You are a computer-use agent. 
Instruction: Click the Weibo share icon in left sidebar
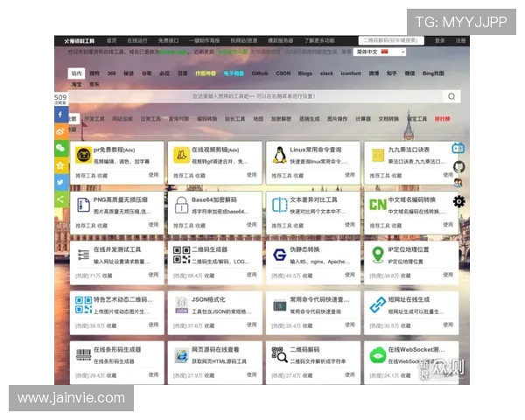tap(61, 131)
